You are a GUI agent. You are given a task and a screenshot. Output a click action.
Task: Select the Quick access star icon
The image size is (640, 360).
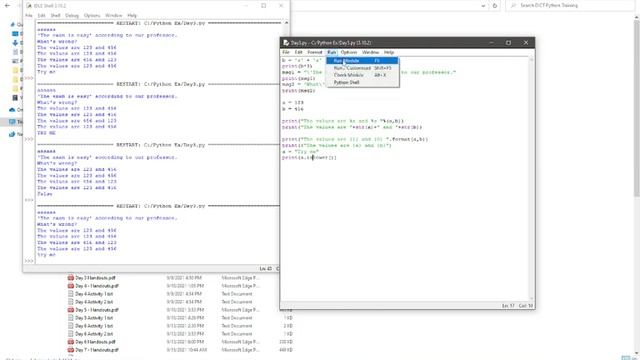click(x=13, y=24)
